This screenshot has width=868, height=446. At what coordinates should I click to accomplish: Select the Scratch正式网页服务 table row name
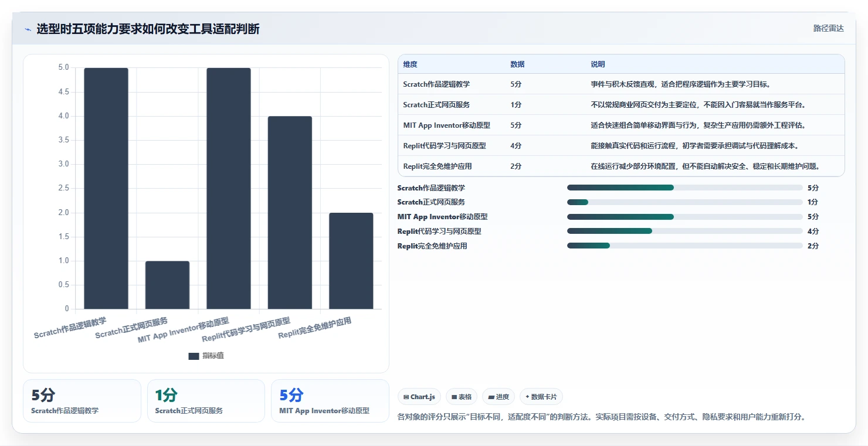point(436,105)
